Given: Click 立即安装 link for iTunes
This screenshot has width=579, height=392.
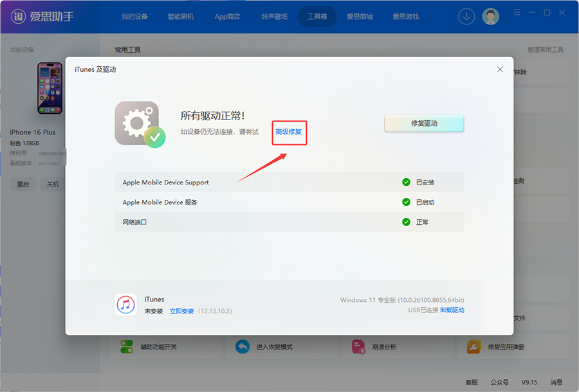Looking at the screenshot, I should tap(181, 311).
